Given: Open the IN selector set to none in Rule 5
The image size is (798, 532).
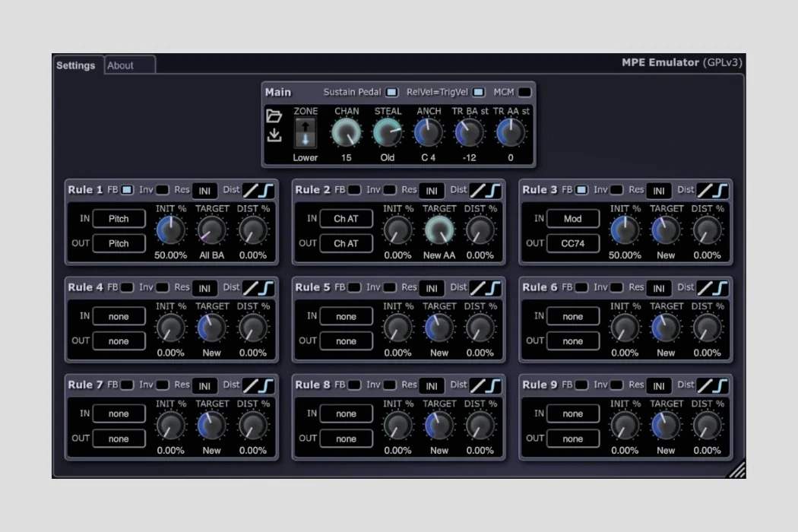Looking at the screenshot, I should (346, 316).
